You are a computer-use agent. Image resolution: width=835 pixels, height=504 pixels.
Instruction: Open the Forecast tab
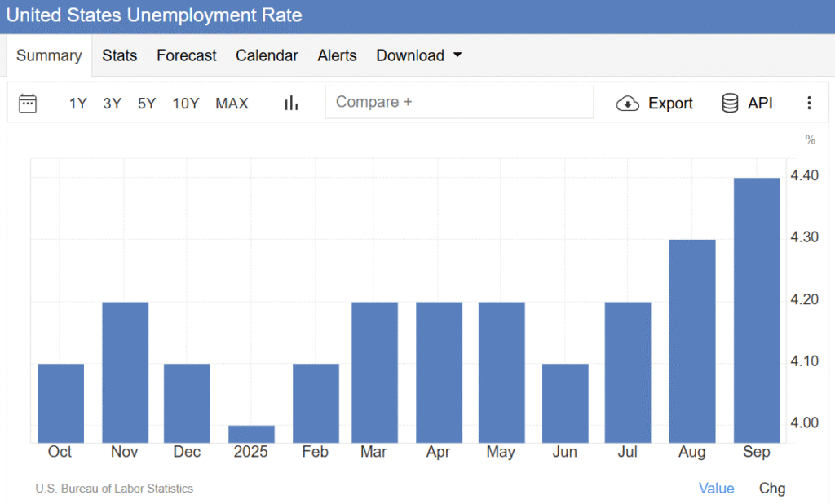(x=186, y=55)
